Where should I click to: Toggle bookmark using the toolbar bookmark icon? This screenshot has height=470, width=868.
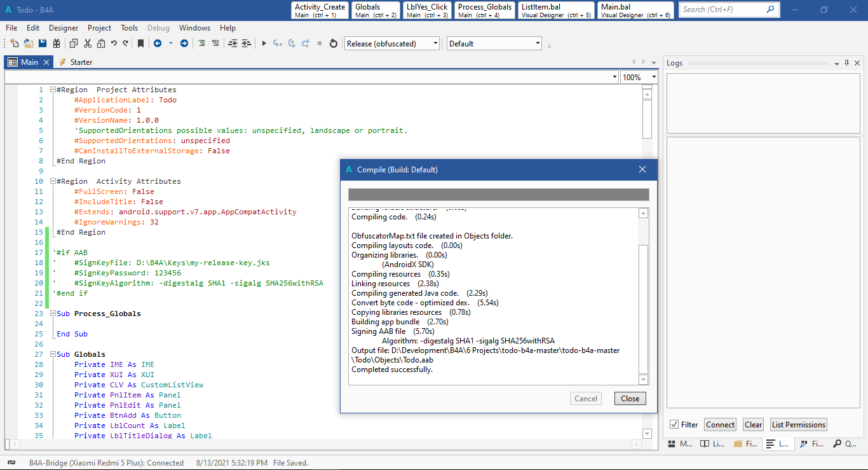pyautogui.click(x=140, y=44)
